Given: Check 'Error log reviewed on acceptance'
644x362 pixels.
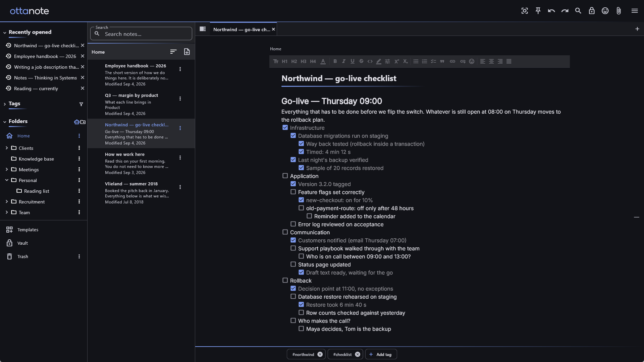Looking at the screenshot, I should (293, 224).
